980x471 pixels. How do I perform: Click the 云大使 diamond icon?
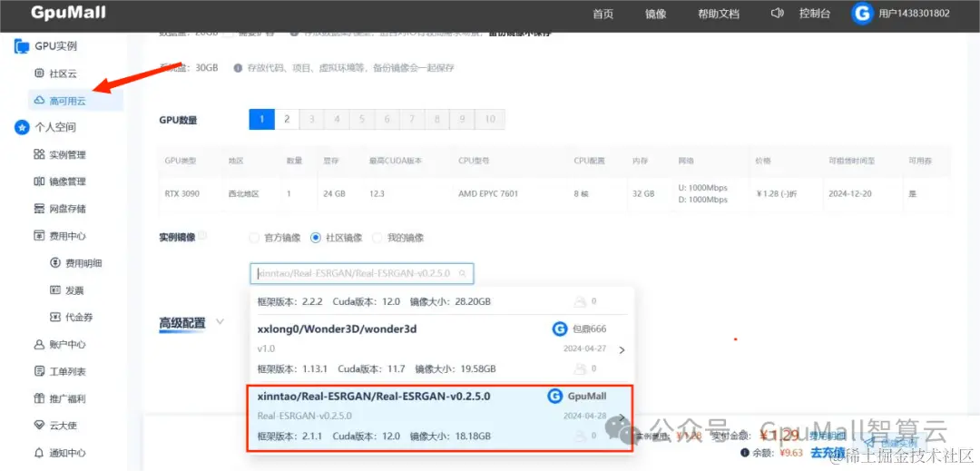39,426
